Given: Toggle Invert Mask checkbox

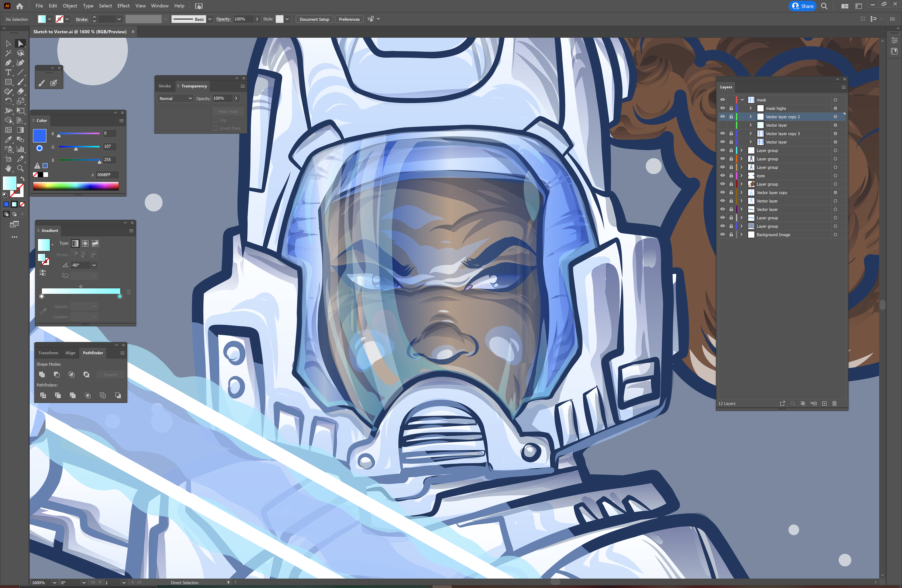Looking at the screenshot, I should (x=216, y=128).
